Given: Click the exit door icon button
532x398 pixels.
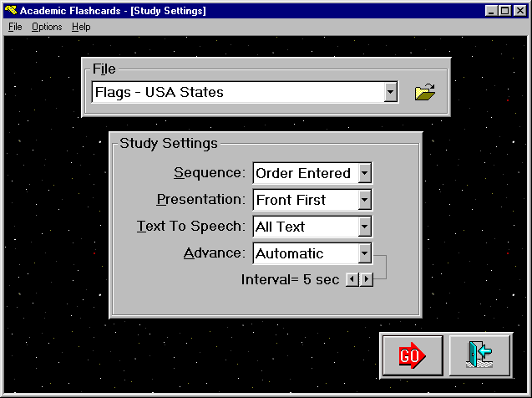Looking at the screenshot, I should tap(479, 355).
